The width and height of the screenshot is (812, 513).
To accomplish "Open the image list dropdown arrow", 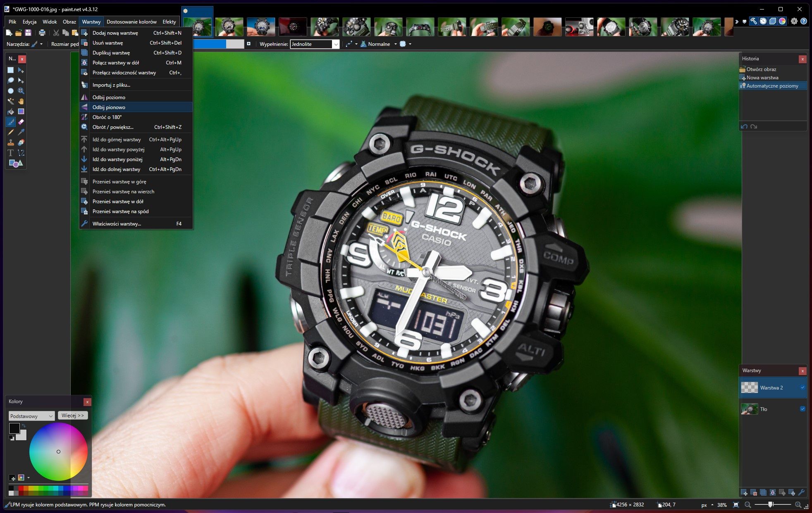I will tap(745, 21).
